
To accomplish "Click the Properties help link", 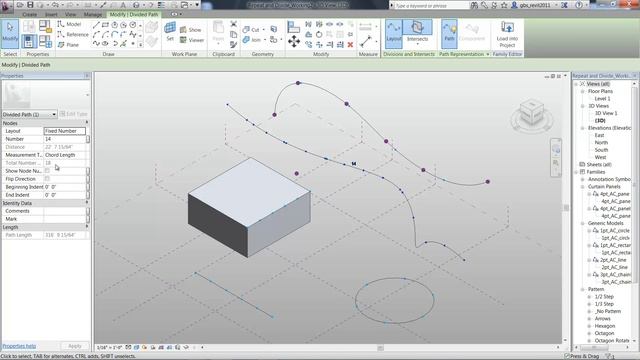I will (x=19, y=346).
